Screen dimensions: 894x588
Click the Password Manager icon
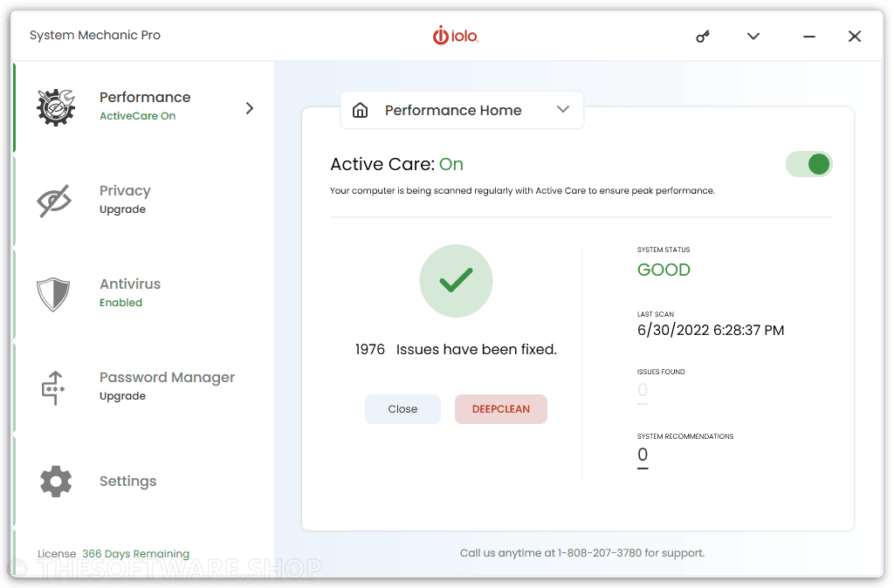53,388
